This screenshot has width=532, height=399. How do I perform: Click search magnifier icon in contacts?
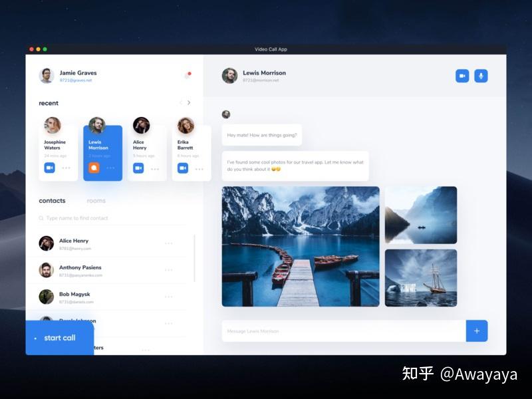[x=41, y=218]
